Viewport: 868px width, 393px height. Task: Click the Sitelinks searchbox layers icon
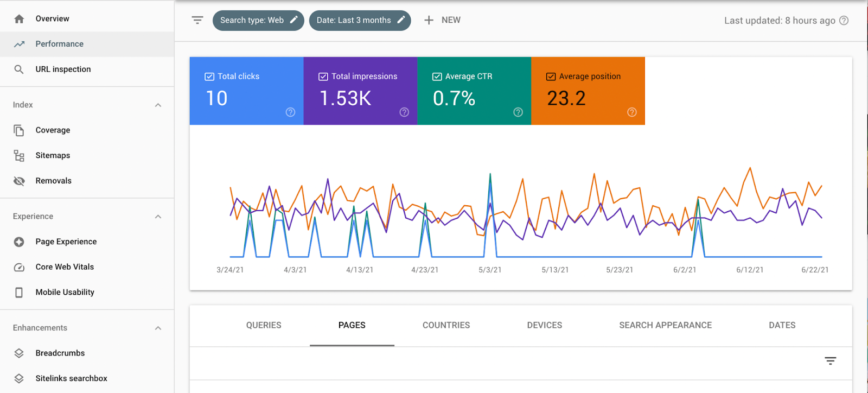pyautogui.click(x=19, y=378)
